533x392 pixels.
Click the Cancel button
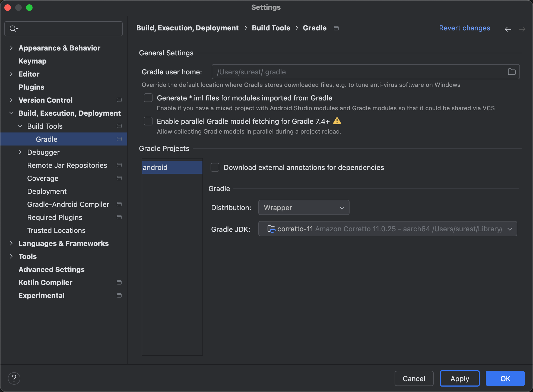(x=414, y=378)
